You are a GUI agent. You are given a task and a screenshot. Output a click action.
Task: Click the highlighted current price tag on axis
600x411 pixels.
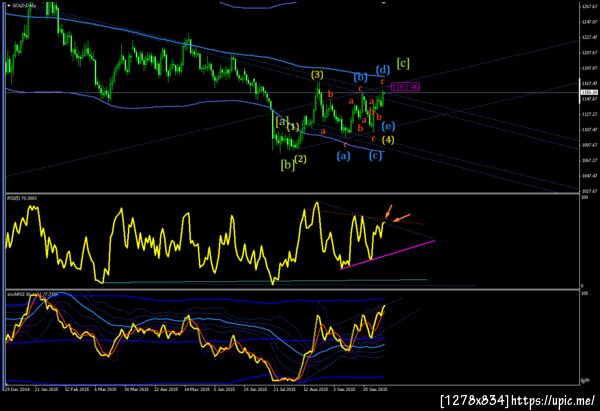click(x=590, y=92)
